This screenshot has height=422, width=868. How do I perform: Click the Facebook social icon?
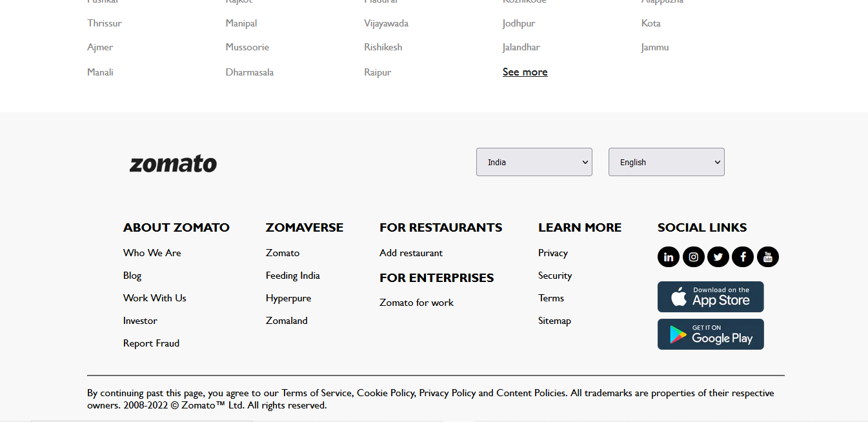click(x=743, y=257)
